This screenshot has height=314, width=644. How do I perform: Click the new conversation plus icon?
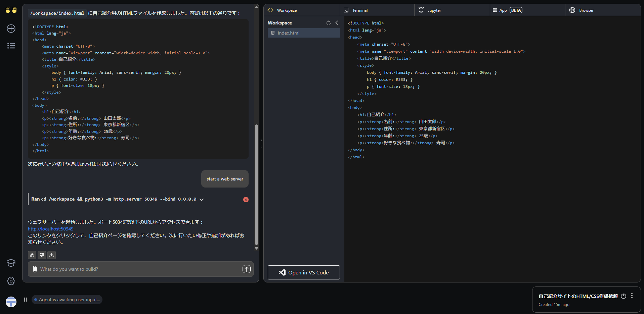[x=11, y=29]
